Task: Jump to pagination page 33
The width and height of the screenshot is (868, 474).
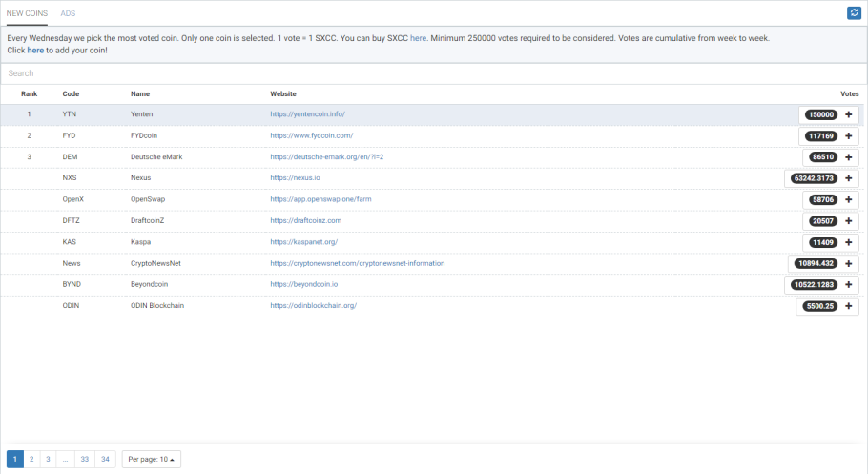Action: point(84,459)
